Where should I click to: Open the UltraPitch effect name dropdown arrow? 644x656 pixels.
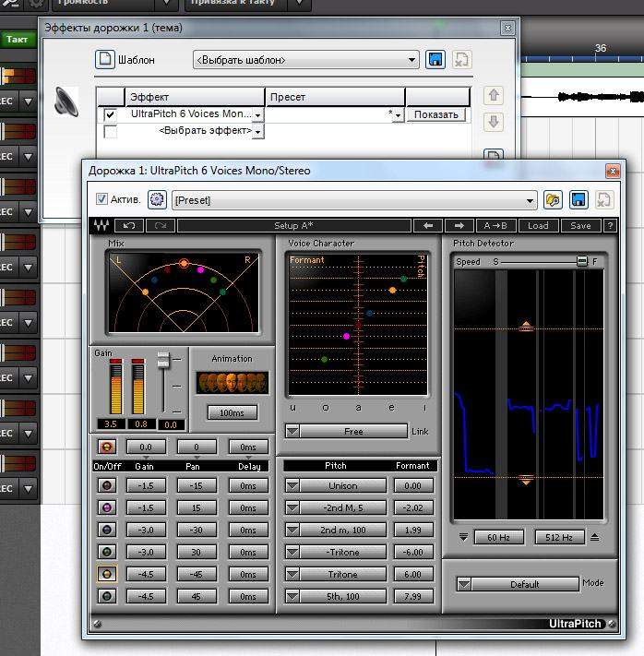click(x=258, y=115)
